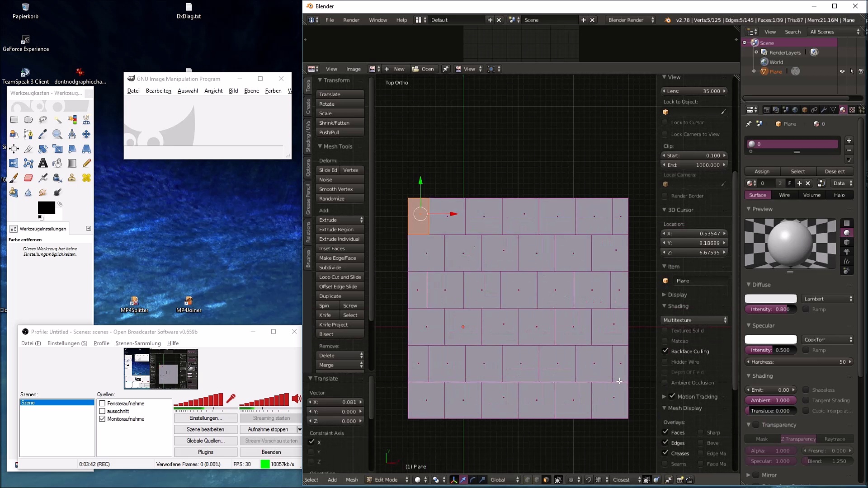Enable the Fensteraufnahme source checkbox

click(102, 404)
